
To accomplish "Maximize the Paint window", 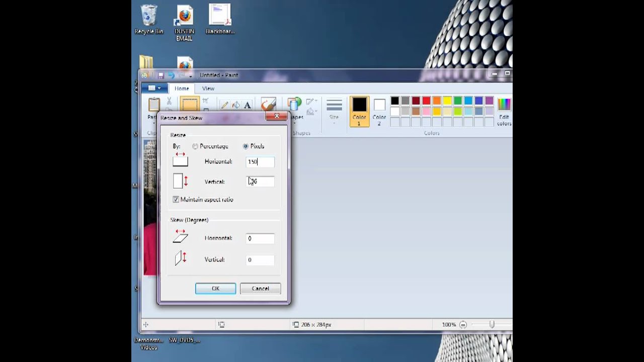I will 507,74.
